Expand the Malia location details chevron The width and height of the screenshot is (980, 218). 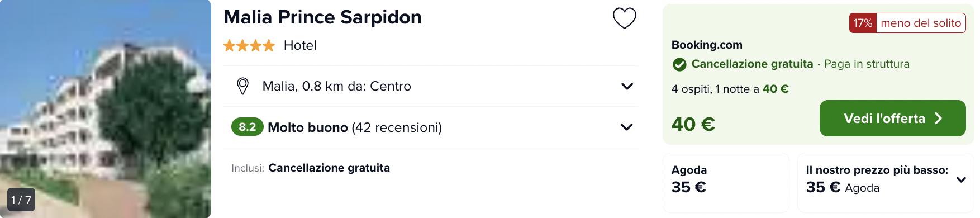point(627,86)
